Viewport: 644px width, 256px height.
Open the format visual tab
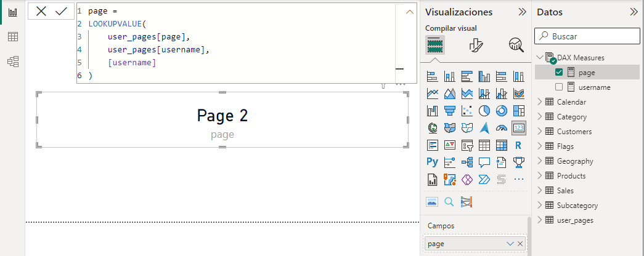pos(476,44)
